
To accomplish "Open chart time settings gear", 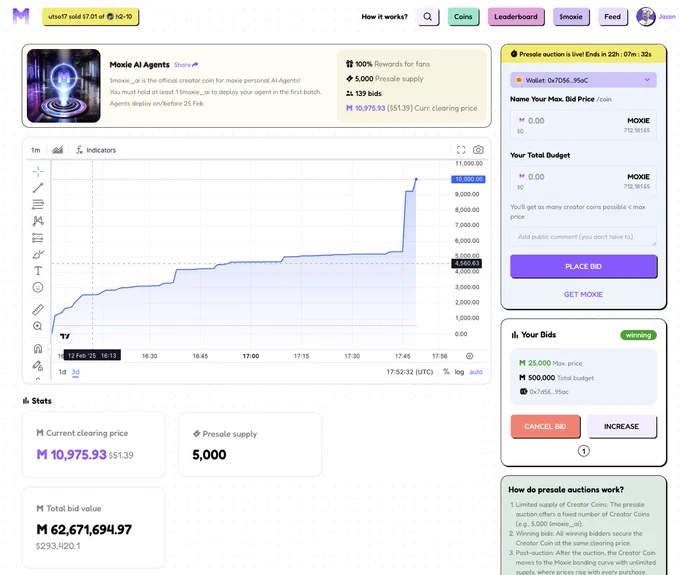I will (x=469, y=356).
